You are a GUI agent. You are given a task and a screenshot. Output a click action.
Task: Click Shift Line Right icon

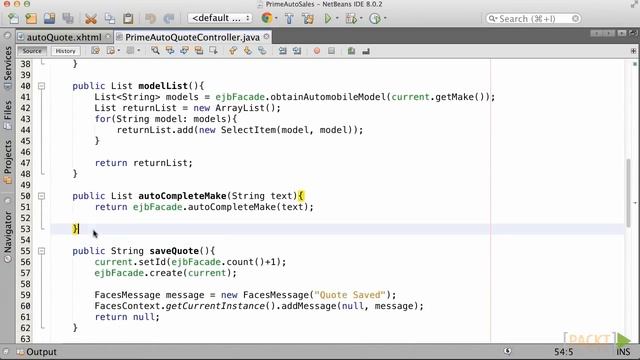point(297,51)
